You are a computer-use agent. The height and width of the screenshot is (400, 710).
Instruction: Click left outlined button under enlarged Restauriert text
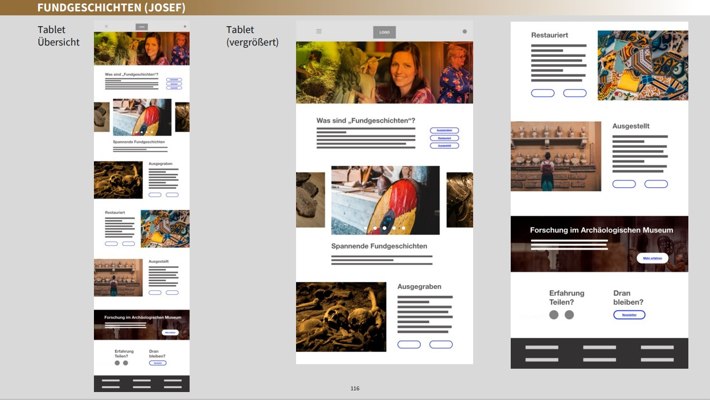pos(543,93)
